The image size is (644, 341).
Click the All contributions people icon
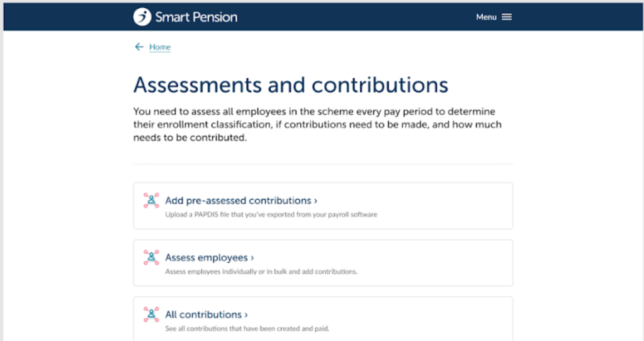pyautogui.click(x=151, y=314)
